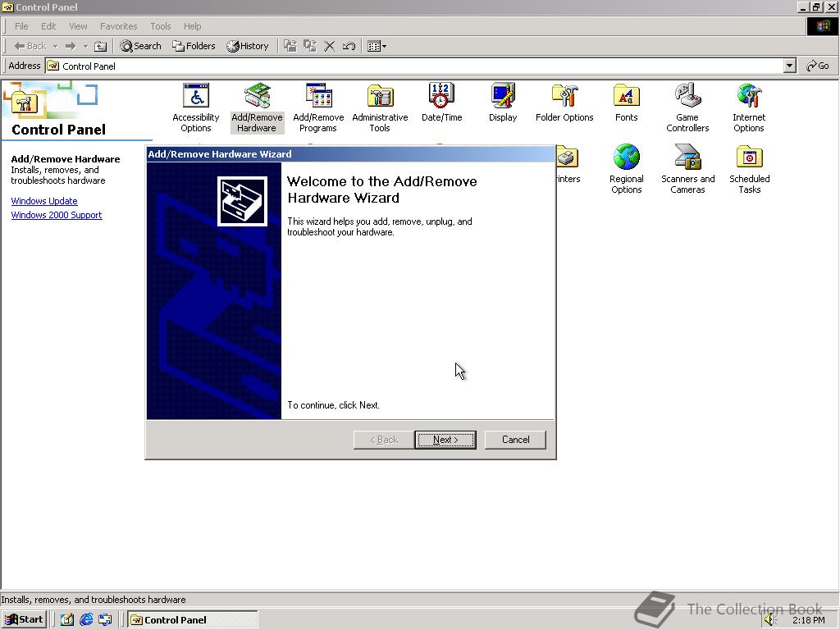Open the Folder Options icon
This screenshot has width=840, height=630.
[x=564, y=103]
